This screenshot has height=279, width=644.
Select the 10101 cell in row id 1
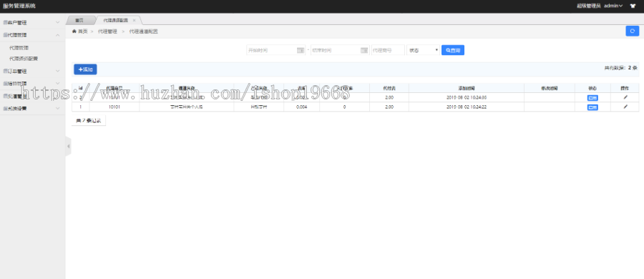tap(114, 107)
